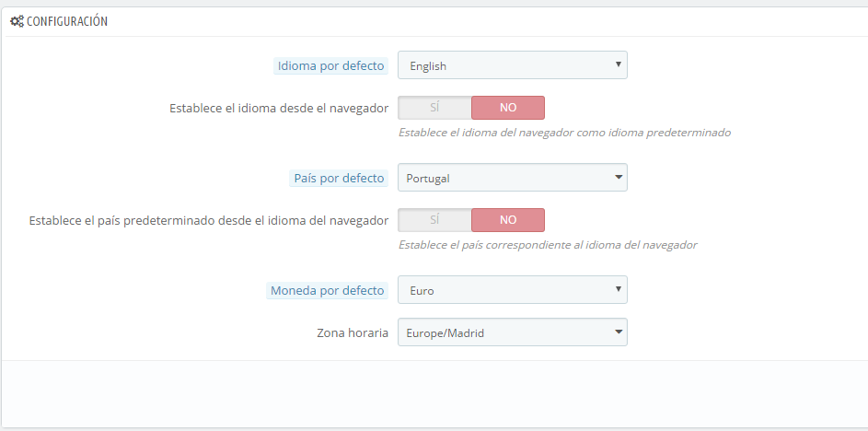
Task: Switch browser language setting to SÍ
Action: (434, 108)
